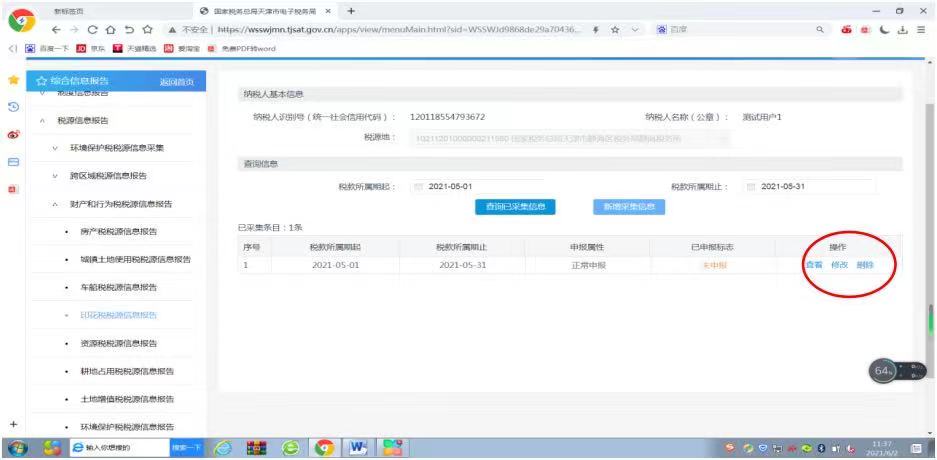937x460 pixels.
Task: Open 房产税税源信息报告
Action: coord(118,232)
